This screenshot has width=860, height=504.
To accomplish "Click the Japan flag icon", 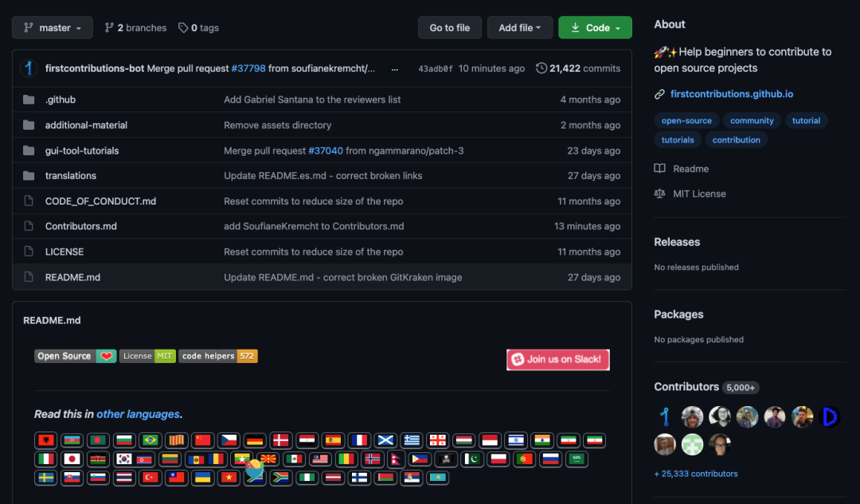I will pyautogui.click(x=72, y=459).
